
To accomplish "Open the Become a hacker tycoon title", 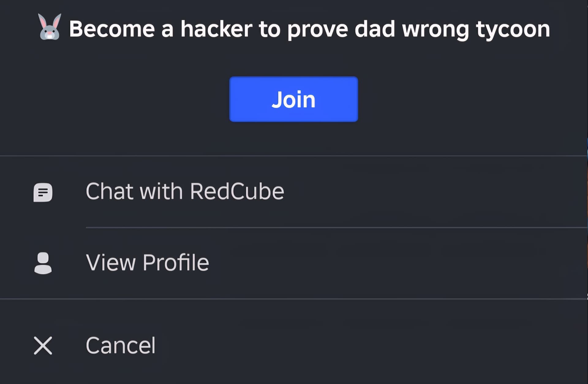I will tap(309, 29).
